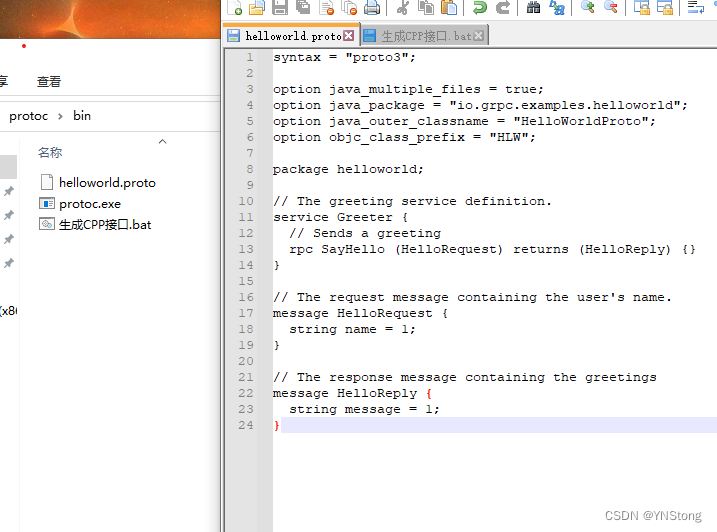Image resolution: width=717 pixels, height=532 pixels.
Task: Click the 'service Greeter {' line
Action: [x=340, y=217]
